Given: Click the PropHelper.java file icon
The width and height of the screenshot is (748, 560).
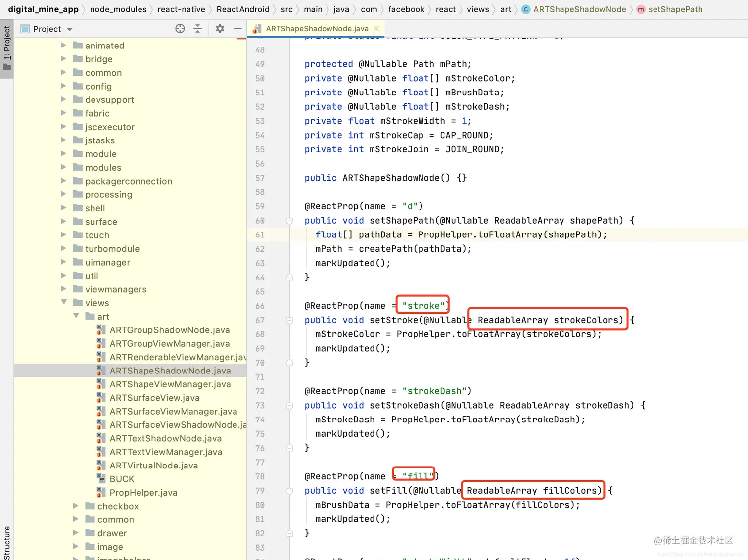Looking at the screenshot, I should point(101,492).
